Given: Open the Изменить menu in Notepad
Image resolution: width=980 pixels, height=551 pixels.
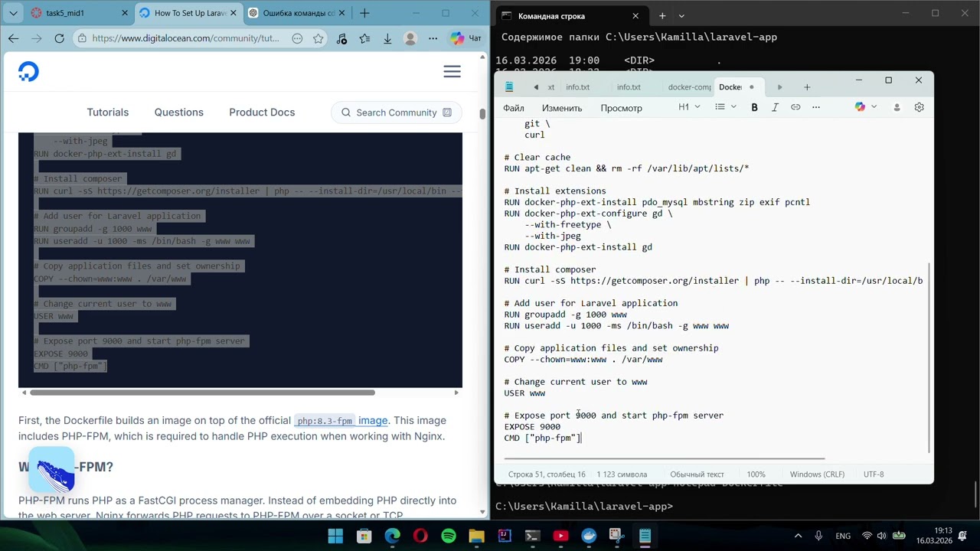Looking at the screenshot, I should click(562, 108).
